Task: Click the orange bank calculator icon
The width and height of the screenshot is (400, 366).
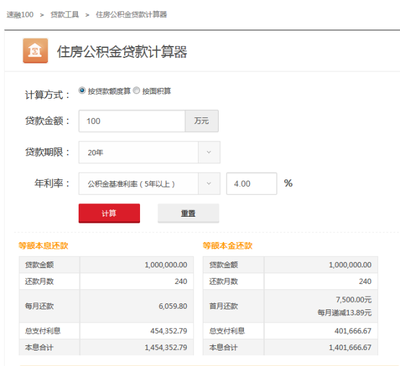Action: pos(35,51)
